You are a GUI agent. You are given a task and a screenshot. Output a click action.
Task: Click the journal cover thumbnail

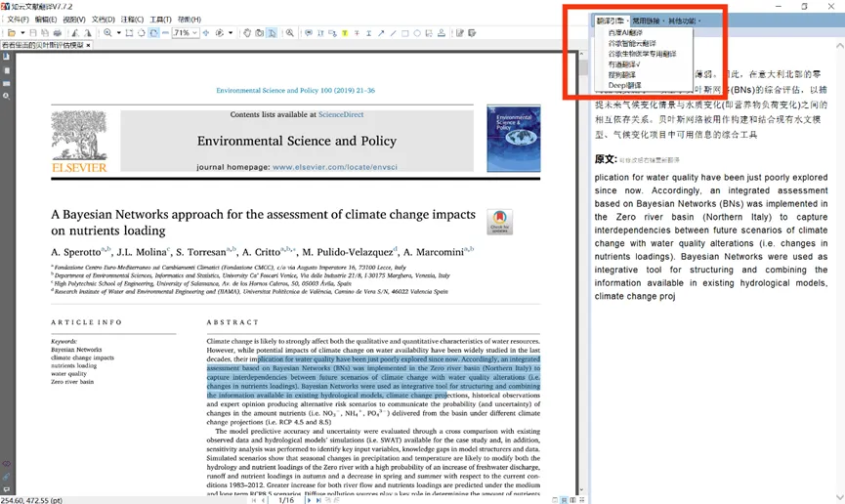click(x=514, y=139)
